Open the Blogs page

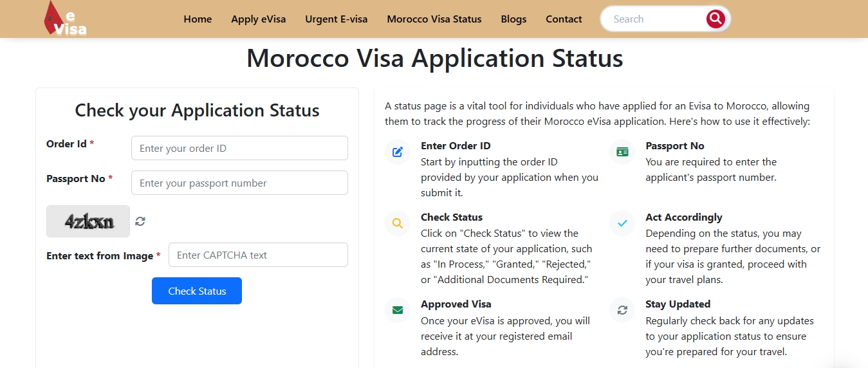click(x=513, y=19)
